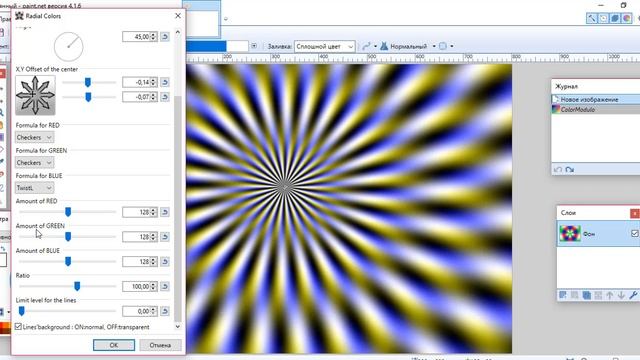Click the Amount of GREEN slider
640x360 pixels.
(68, 237)
